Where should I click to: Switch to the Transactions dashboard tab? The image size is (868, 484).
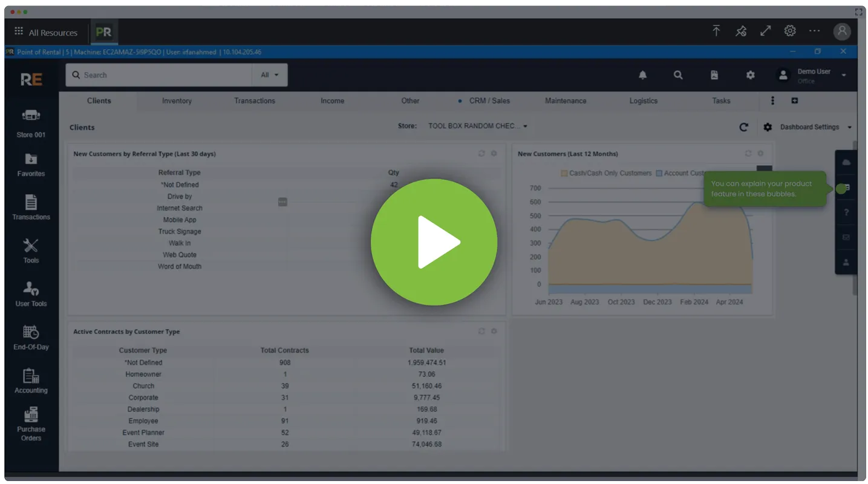pyautogui.click(x=255, y=101)
